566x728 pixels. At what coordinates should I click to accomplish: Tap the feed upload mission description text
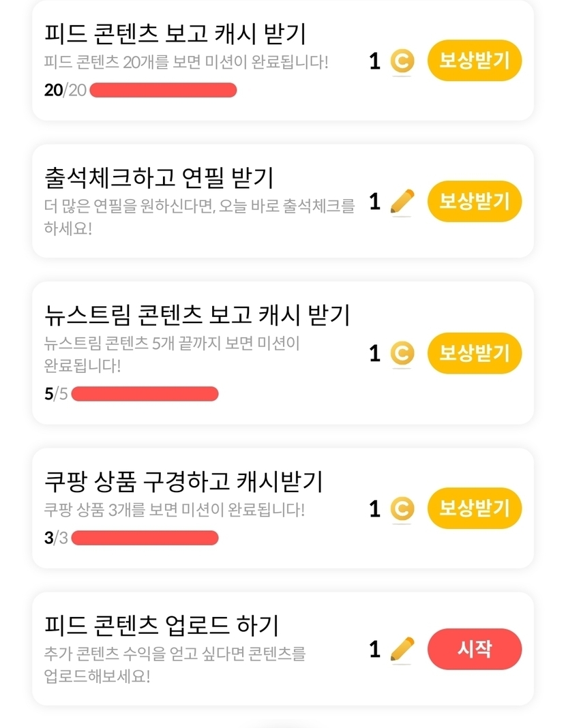[x=175, y=665]
